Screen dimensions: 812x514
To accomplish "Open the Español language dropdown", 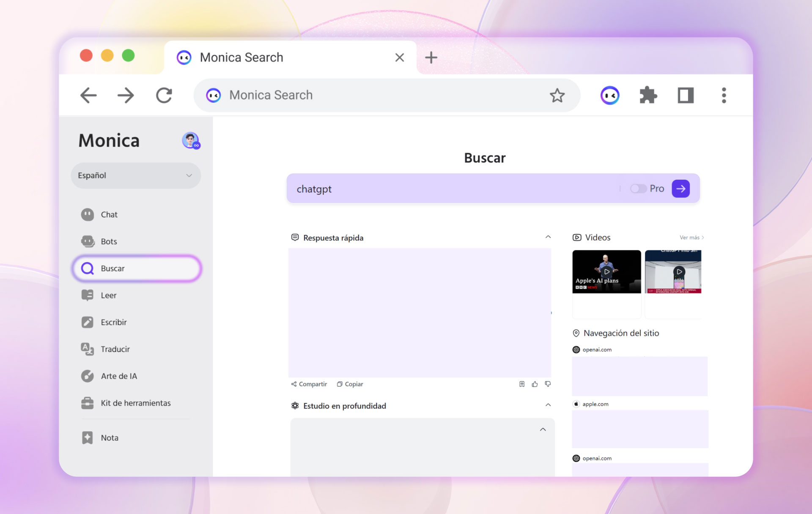I will click(x=135, y=175).
